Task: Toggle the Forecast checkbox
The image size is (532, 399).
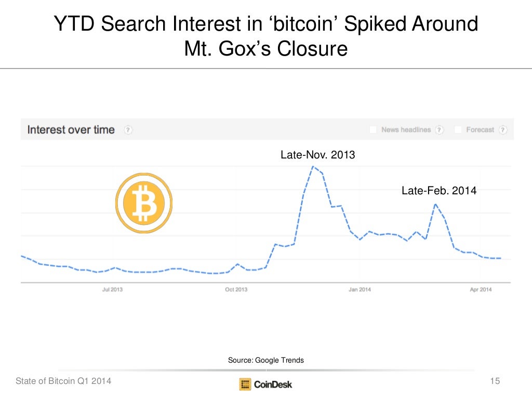Action: [x=458, y=130]
